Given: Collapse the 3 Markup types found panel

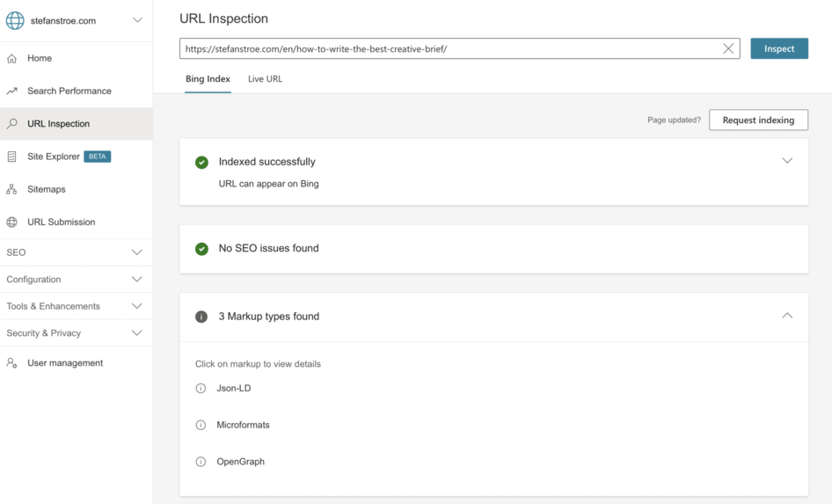Looking at the screenshot, I should [787, 316].
